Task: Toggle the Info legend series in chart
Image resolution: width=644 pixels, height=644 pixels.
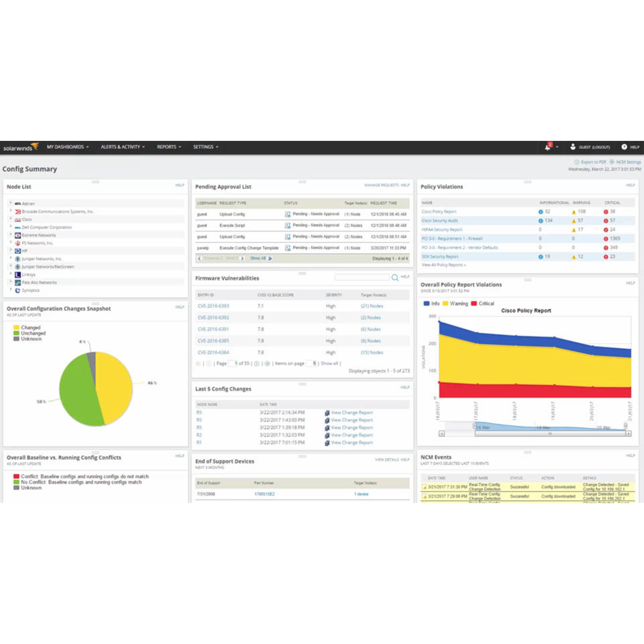Action: pyautogui.click(x=432, y=303)
